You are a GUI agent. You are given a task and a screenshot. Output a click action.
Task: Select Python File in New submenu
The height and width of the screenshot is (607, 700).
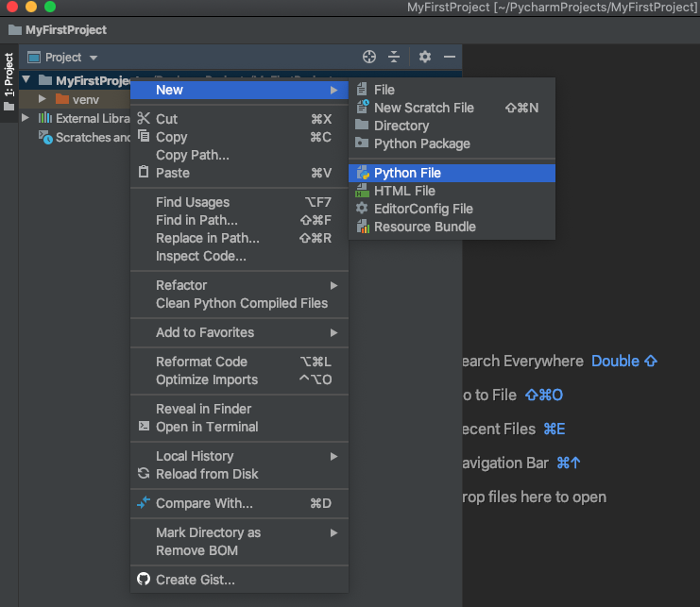[452, 173]
